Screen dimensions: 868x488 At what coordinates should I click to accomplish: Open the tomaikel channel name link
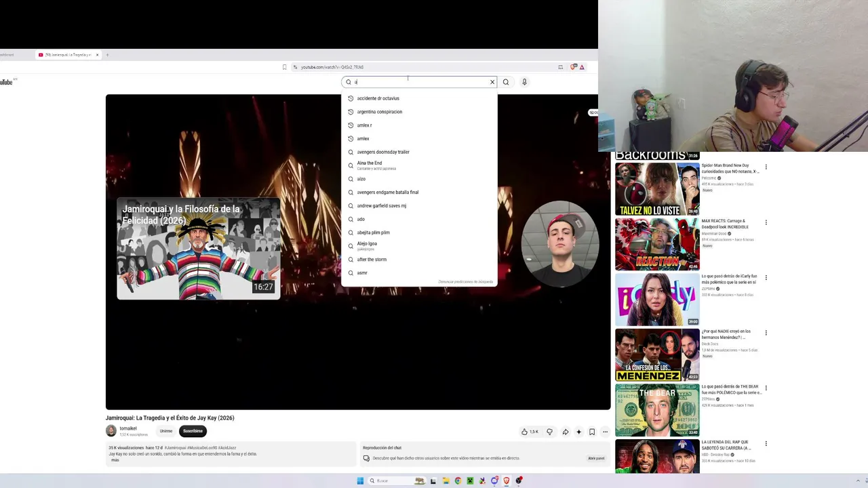(x=128, y=428)
